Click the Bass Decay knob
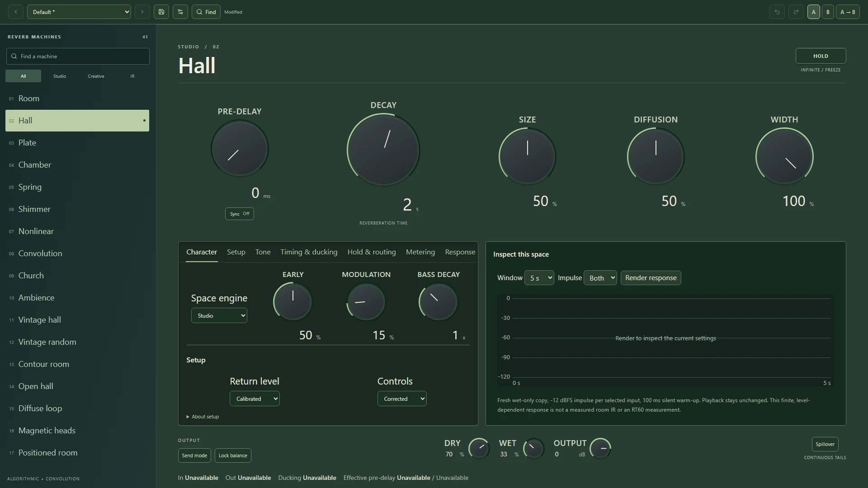The image size is (868, 488). [438, 301]
